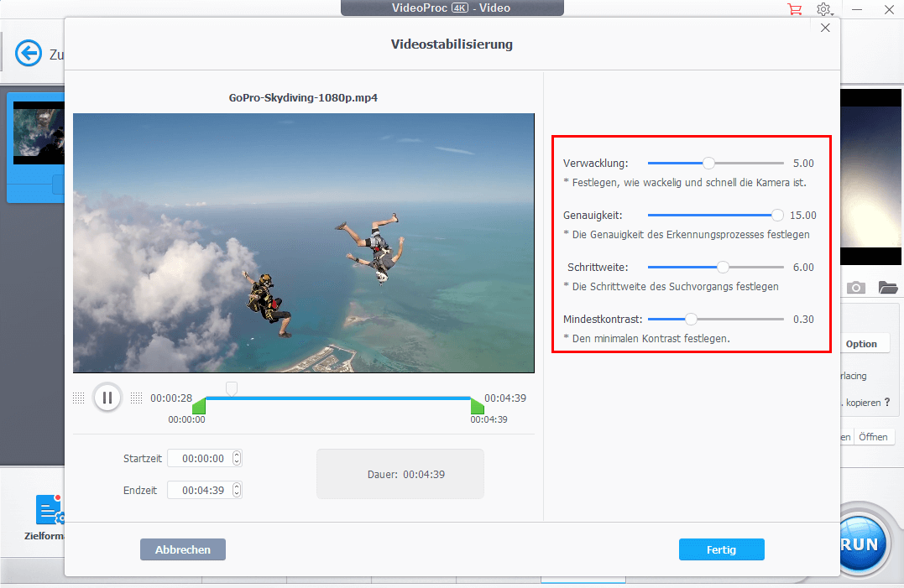Click the green trim end marker
Image resolution: width=904 pixels, height=588 pixels.
(477, 407)
